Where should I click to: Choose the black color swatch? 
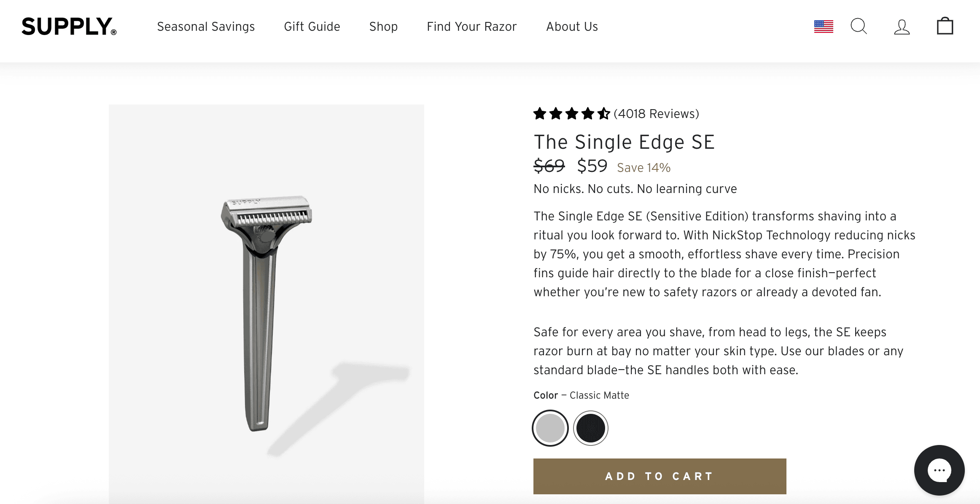click(590, 428)
